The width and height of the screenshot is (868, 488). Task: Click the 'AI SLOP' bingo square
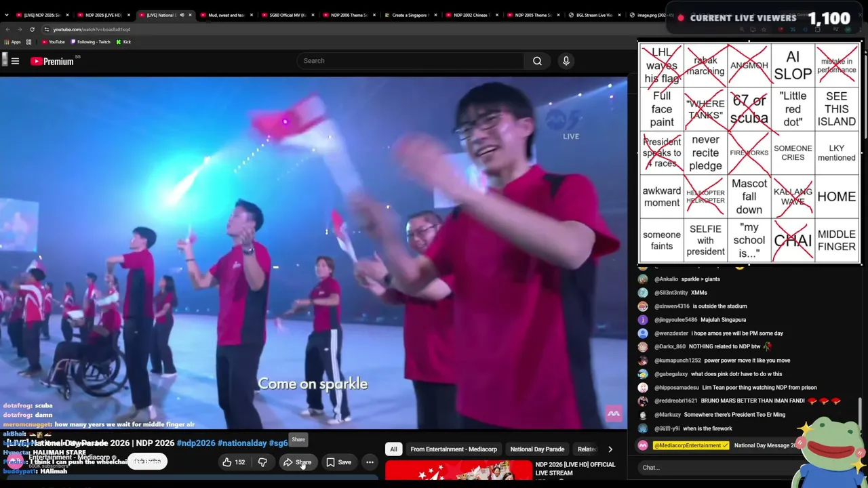tap(793, 66)
